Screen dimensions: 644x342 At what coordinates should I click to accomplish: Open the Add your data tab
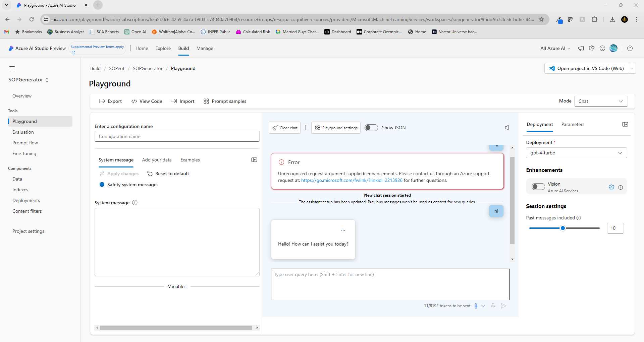pos(157,160)
